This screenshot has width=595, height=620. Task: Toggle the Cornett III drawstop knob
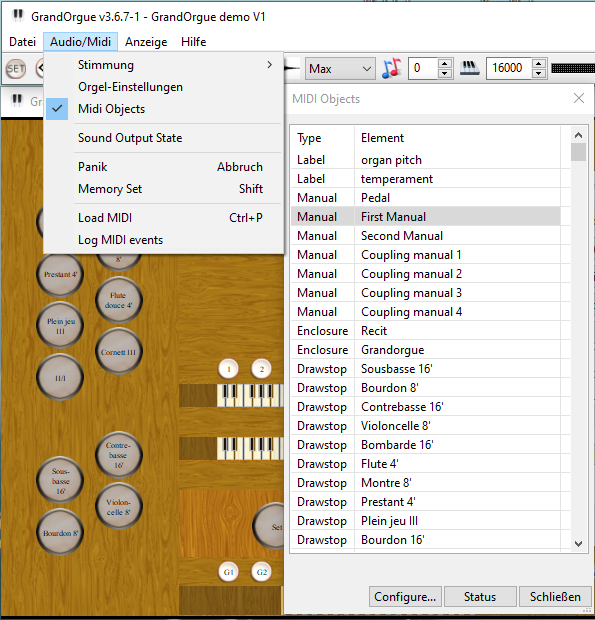tap(119, 352)
